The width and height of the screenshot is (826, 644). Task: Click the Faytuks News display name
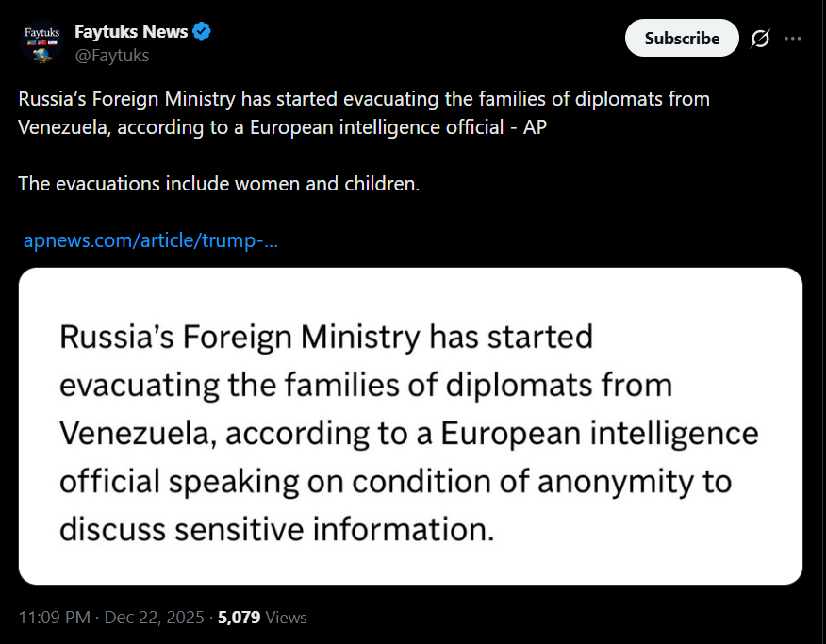click(x=131, y=32)
